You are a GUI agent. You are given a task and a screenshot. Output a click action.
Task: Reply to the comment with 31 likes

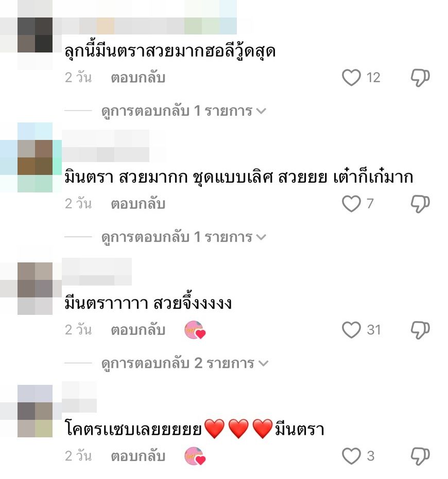(x=138, y=330)
